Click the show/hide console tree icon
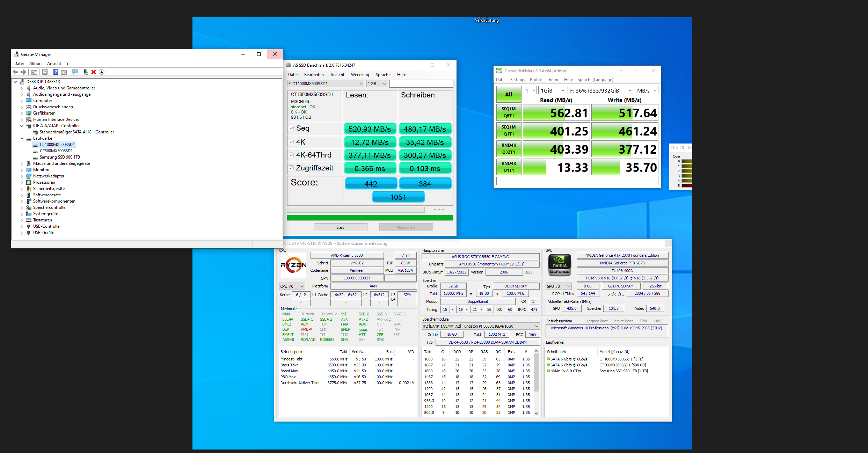The image size is (868, 453). pos(34,72)
